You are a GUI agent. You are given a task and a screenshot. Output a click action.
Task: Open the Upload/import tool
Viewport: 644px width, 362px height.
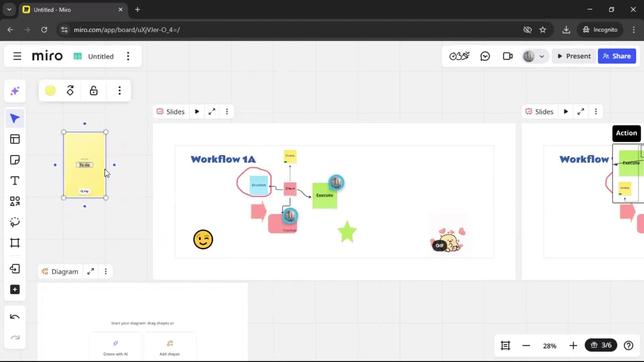(15, 269)
